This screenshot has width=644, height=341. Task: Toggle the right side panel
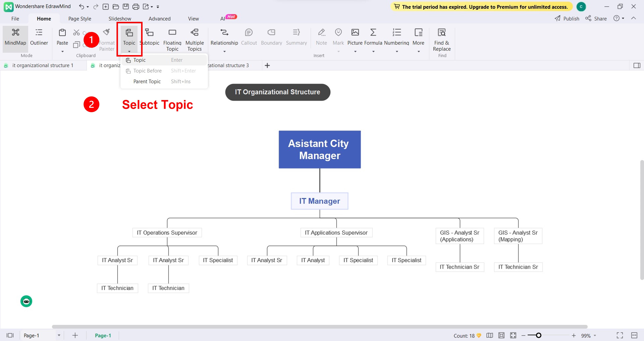[637, 65]
